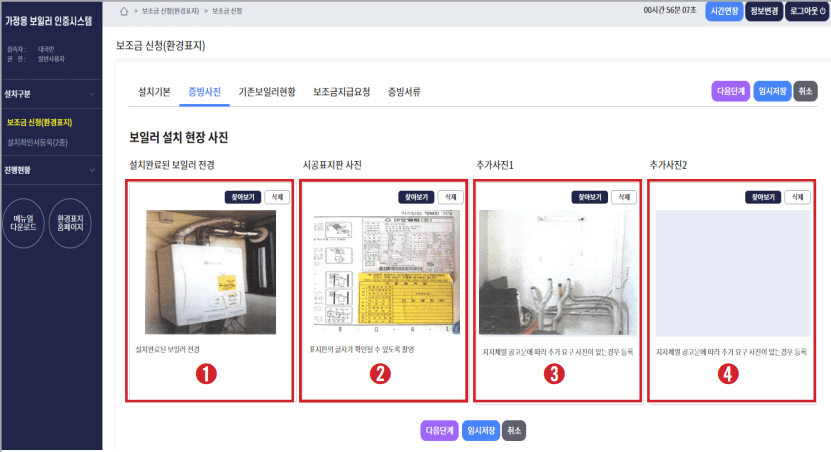Click top 다음단계 button
This screenshot has width=831, height=452.
pyautogui.click(x=730, y=91)
